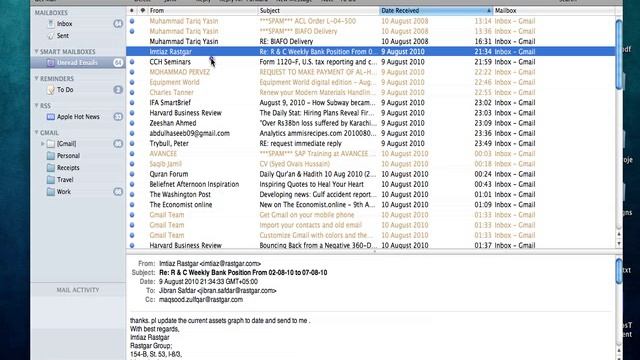Collapse the GMAIL section

click(x=36, y=133)
